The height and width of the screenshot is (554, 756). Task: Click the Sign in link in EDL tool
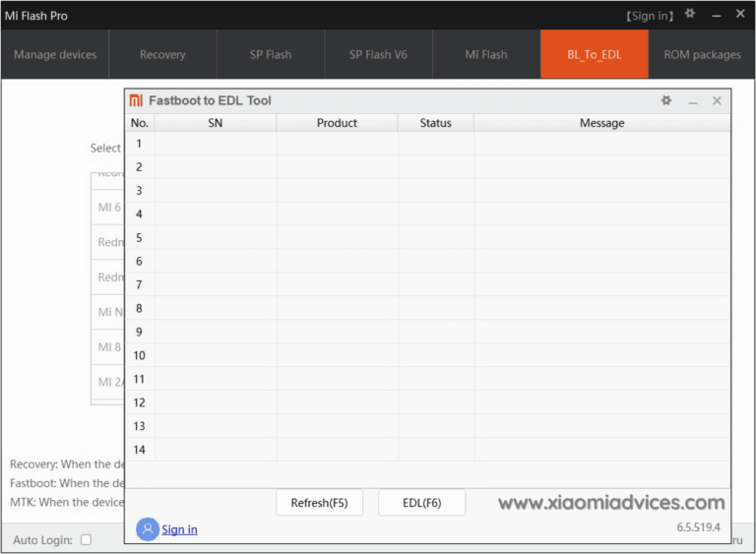pos(179,529)
